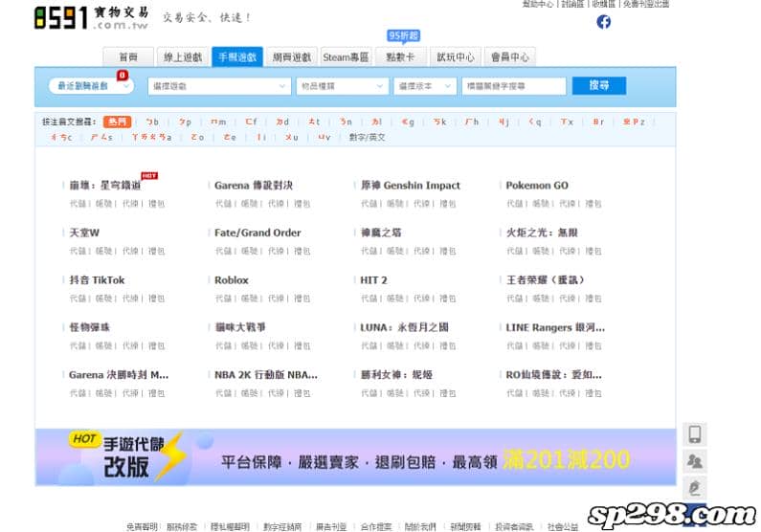The width and height of the screenshot is (761, 532).
Task: Open the Pokemon GO game link
Action: click(537, 186)
